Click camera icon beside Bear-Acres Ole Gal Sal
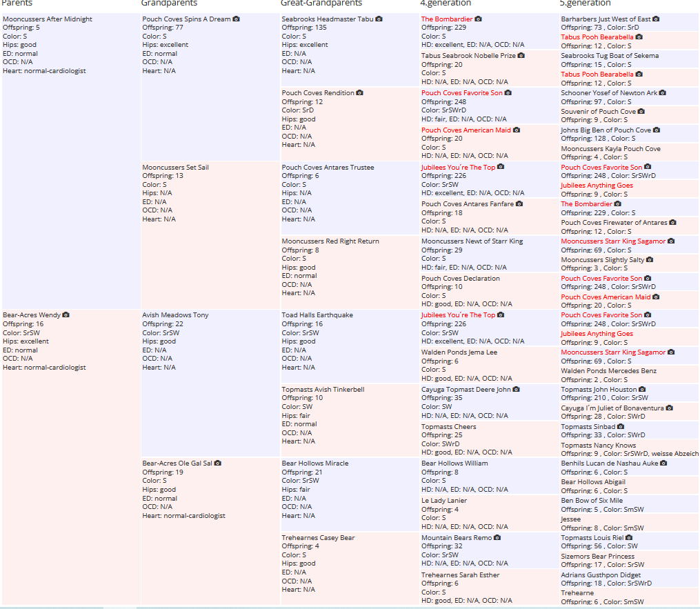Screen dimensions: 700x609 [218, 463]
